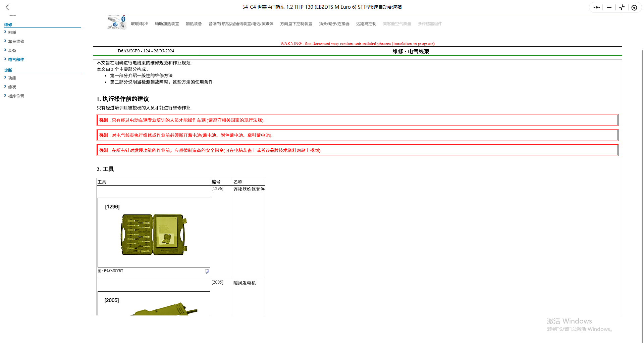Click the heading 2. 工具
This screenshot has width=644, height=349.
coord(105,169)
